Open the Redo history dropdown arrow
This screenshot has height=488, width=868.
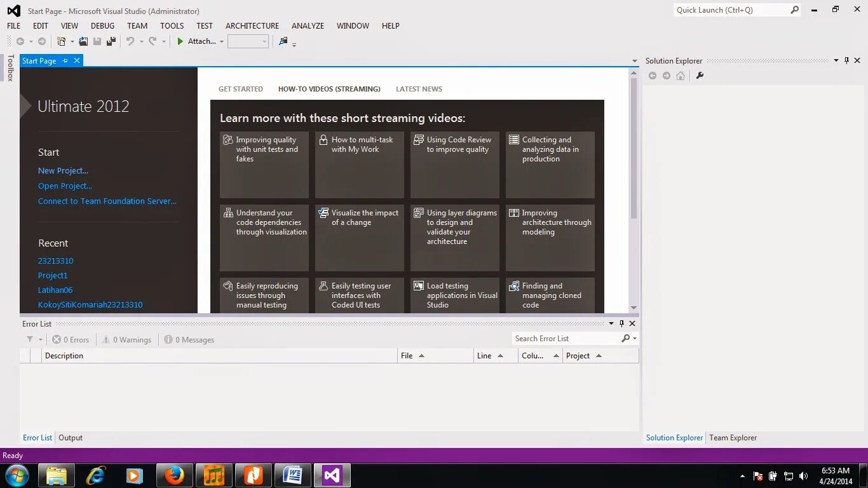coord(163,42)
